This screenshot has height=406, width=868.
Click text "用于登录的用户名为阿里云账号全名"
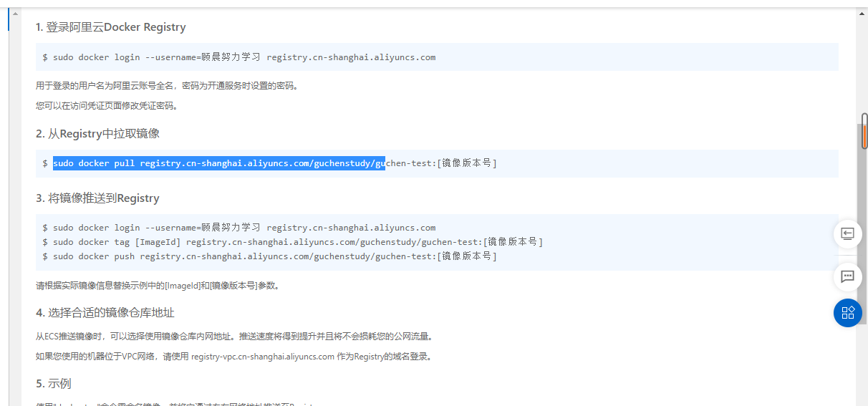(105, 86)
